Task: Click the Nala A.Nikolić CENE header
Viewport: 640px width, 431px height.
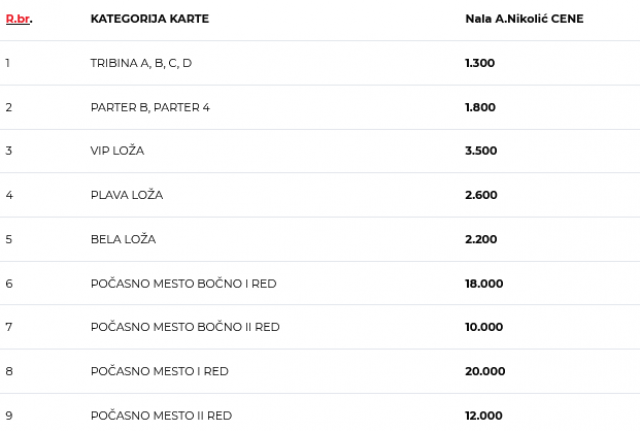Action: pyautogui.click(x=525, y=19)
